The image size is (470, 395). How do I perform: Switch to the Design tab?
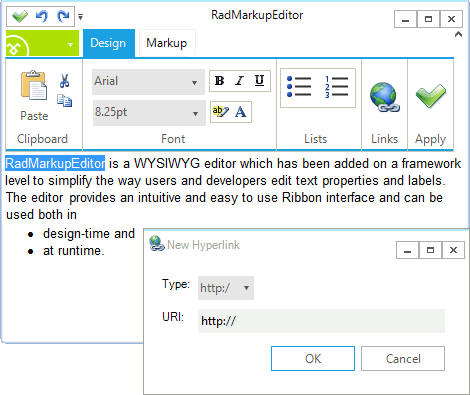(x=109, y=43)
